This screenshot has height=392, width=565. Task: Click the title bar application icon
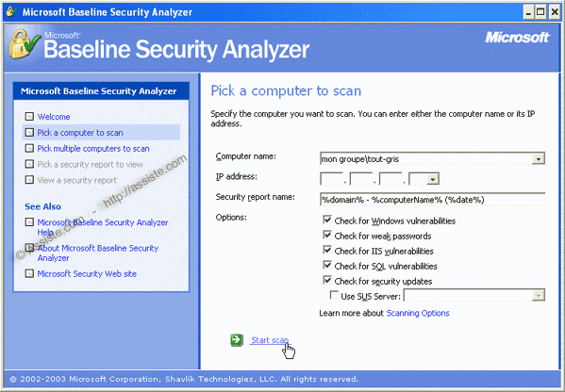(11, 12)
